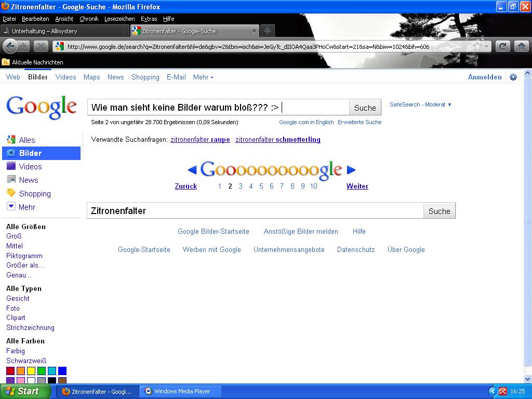Click Anstößige Bilder melden

click(x=301, y=231)
